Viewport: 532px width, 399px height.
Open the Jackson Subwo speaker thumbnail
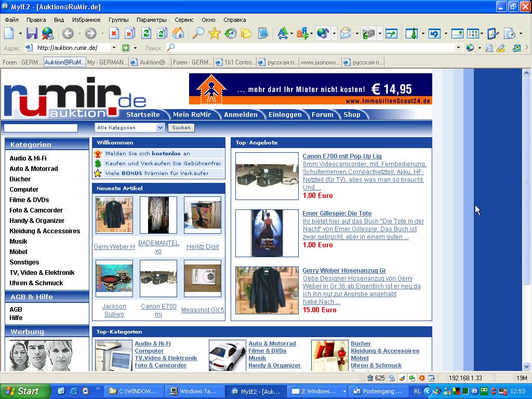coord(114,278)
